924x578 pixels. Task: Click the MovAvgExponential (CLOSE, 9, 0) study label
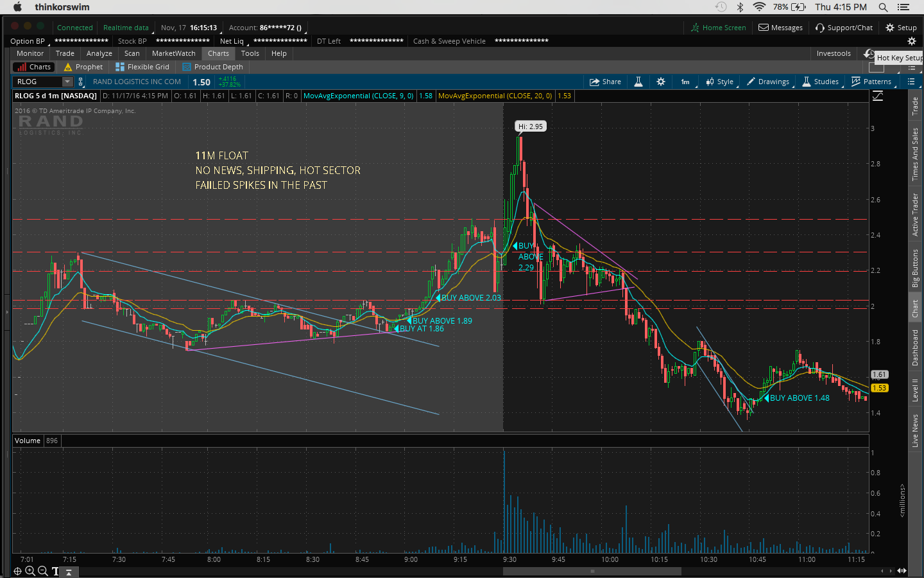[359, 96]
